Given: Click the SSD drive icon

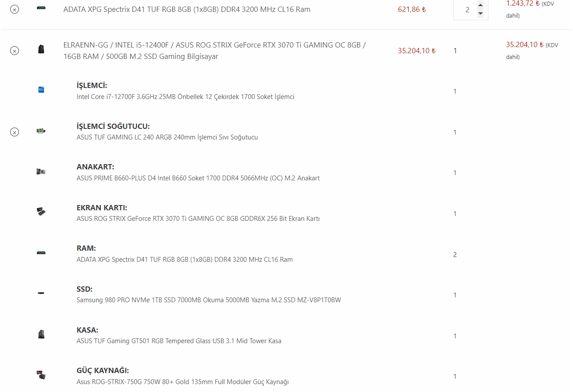Looking at the screenshot, I should [41, 293].
